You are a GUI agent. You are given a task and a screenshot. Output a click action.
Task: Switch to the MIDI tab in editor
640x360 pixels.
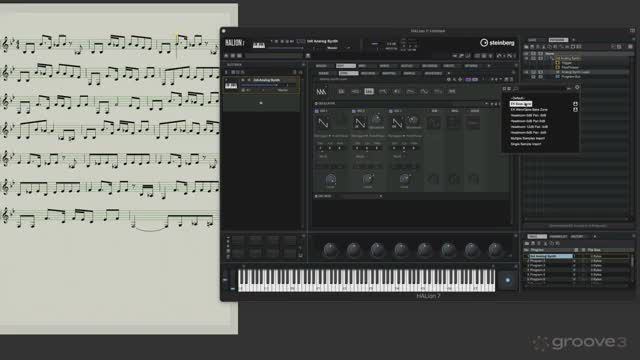(363, 66)
